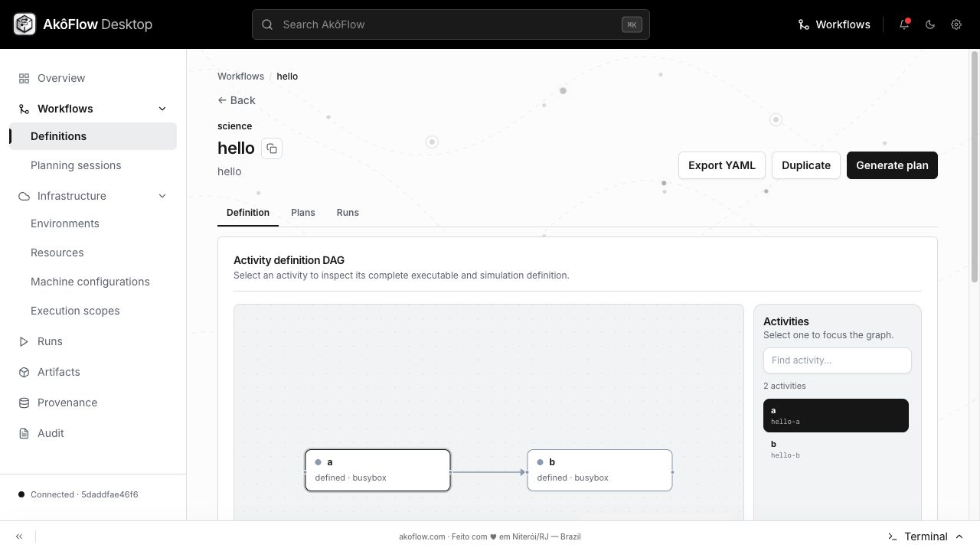
Task: Switch to the Definition tab
Action: pos(248,213)
